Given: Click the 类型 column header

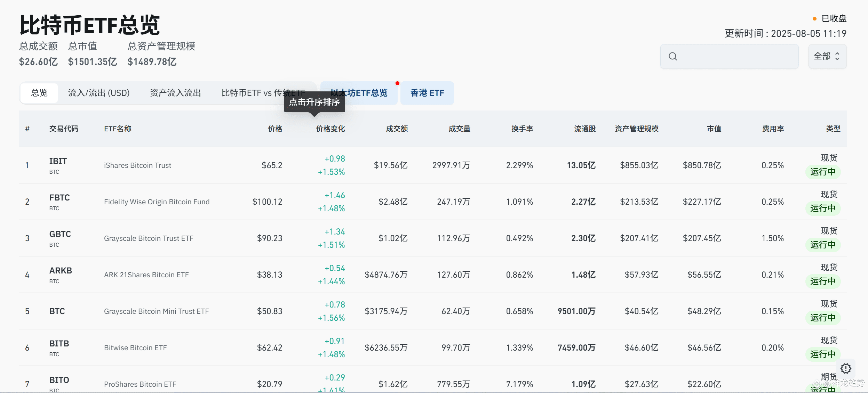Looking at the screenshot, I should pos(833,129).
